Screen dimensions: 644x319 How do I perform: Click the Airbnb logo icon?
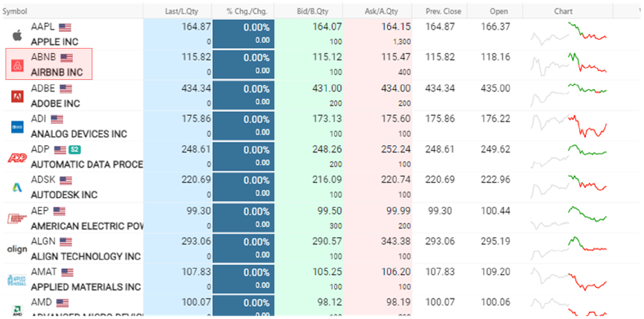point(16,66)
